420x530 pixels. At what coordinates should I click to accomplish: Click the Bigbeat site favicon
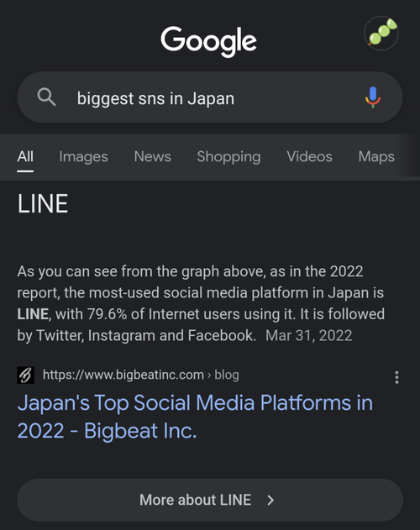[x=26, y=375]
